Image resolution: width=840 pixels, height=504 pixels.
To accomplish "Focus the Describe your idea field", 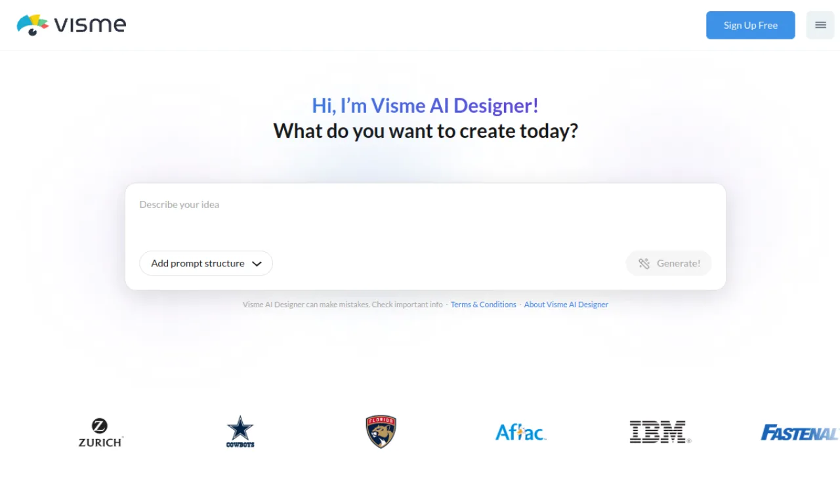I will tap(425, 217).
